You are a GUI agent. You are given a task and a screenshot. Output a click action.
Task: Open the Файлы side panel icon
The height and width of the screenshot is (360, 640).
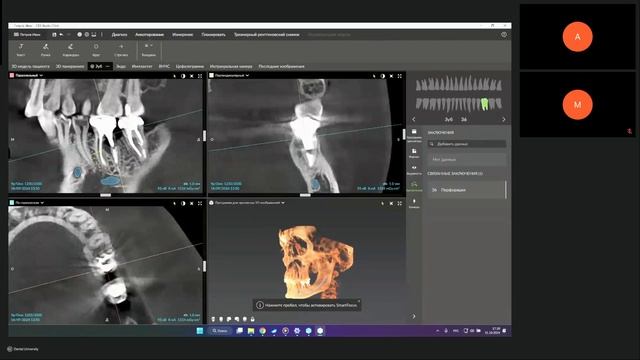414,153
